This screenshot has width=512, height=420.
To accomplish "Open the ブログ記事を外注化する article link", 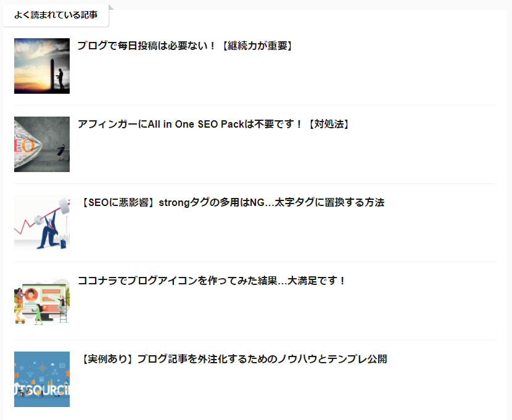I will (233, 359).
